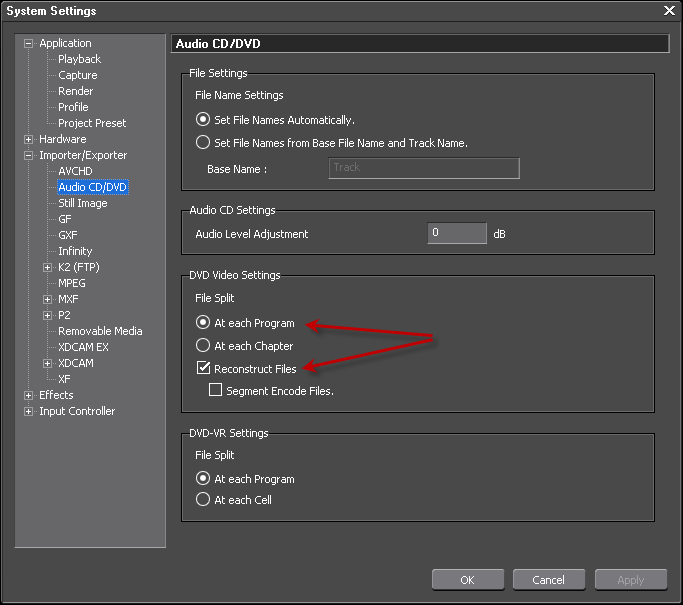Click the OK button
Screen dimensions: 683x605
click(x=468, y=580)
